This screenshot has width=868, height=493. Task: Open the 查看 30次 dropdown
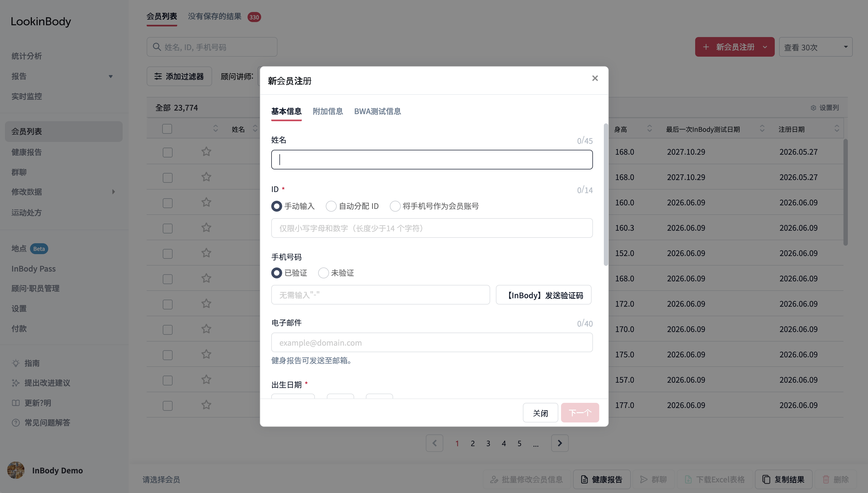pos(815,47)
